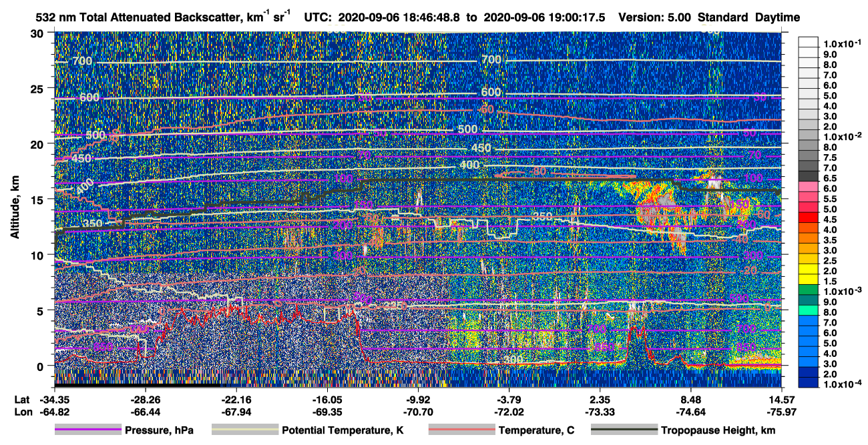Click longitude value -69.35
868x445 pixels.
click(327, 412)
